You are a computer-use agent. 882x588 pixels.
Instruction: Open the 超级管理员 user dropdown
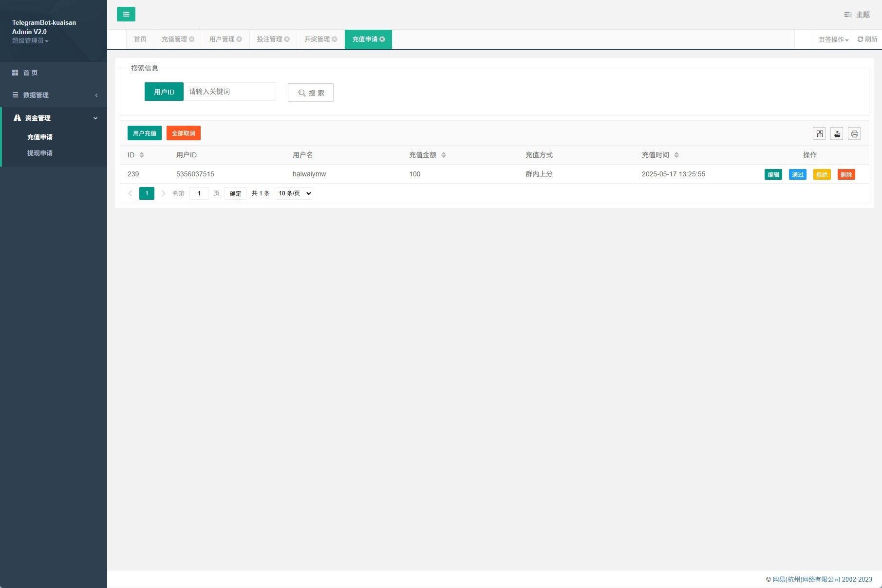pos(30,41)
